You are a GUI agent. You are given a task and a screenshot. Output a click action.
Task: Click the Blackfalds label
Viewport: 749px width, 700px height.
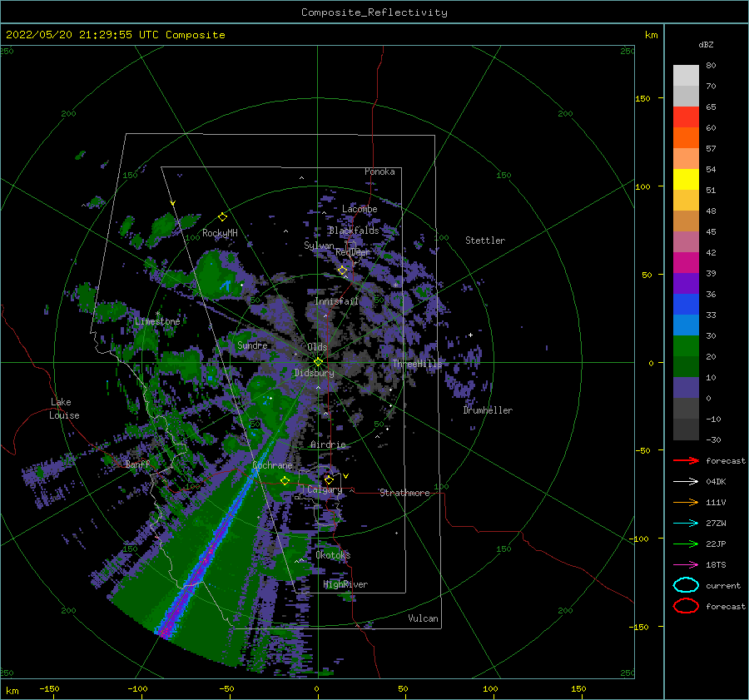pos(354,231)
